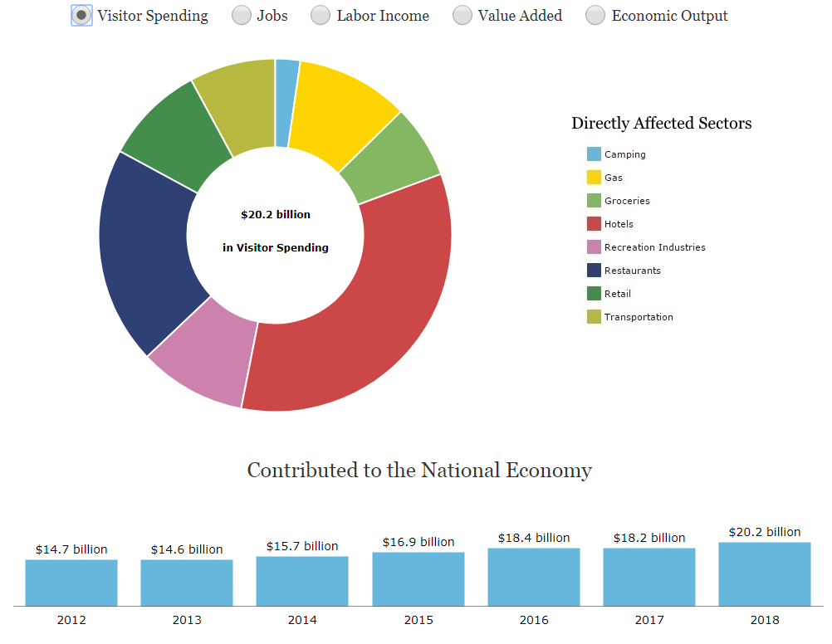Click the Camping legend color swatch

(594, 154)
